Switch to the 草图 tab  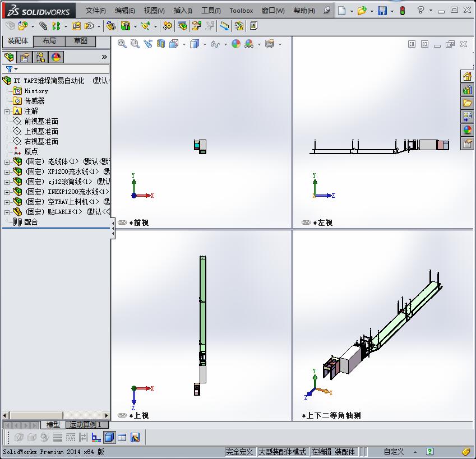(x=80, y=41)
